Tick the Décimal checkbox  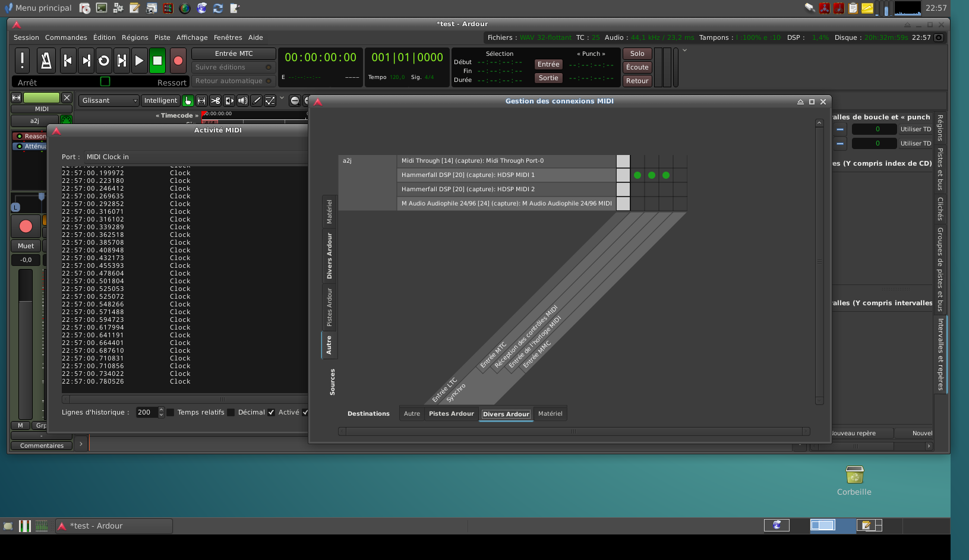click(231, 413)
